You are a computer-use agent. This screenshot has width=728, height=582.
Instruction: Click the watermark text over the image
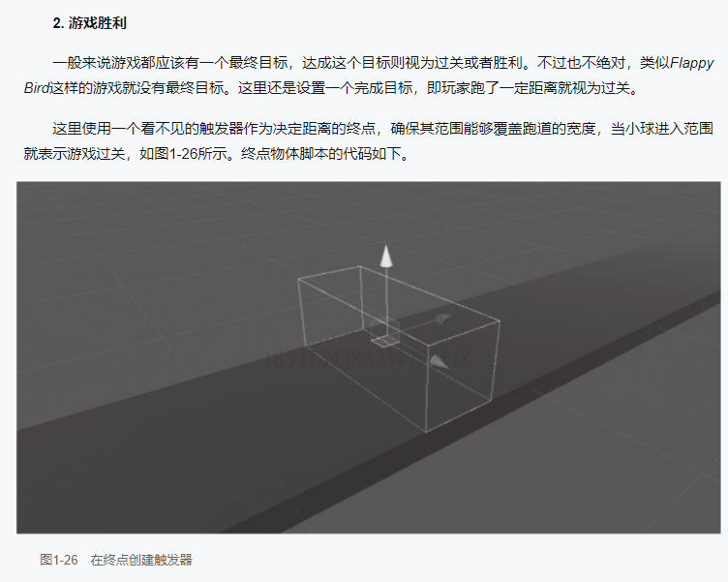tap(368, 359)
